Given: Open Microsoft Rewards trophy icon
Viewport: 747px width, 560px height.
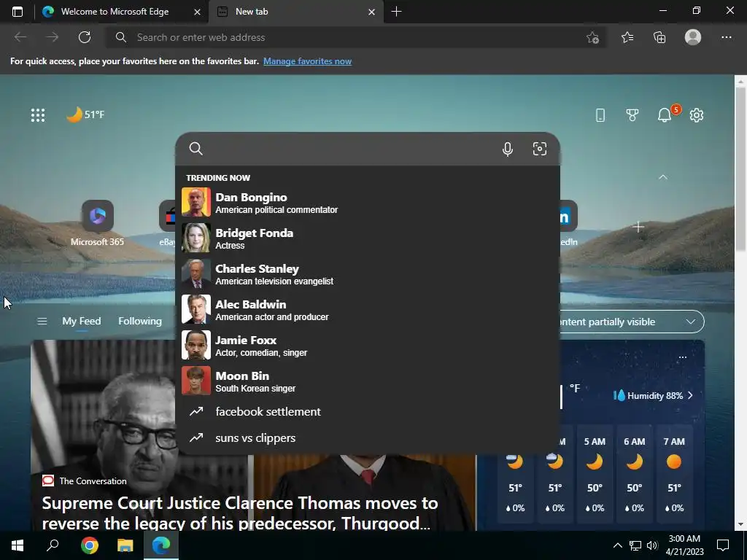Looking at the screenshot, I should coord(632,114).
